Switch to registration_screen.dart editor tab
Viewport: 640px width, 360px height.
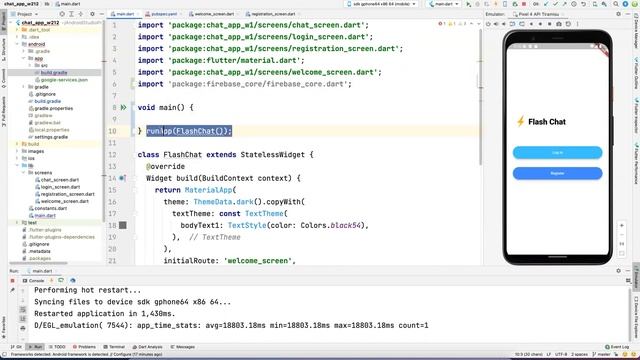tap(273, 14)
